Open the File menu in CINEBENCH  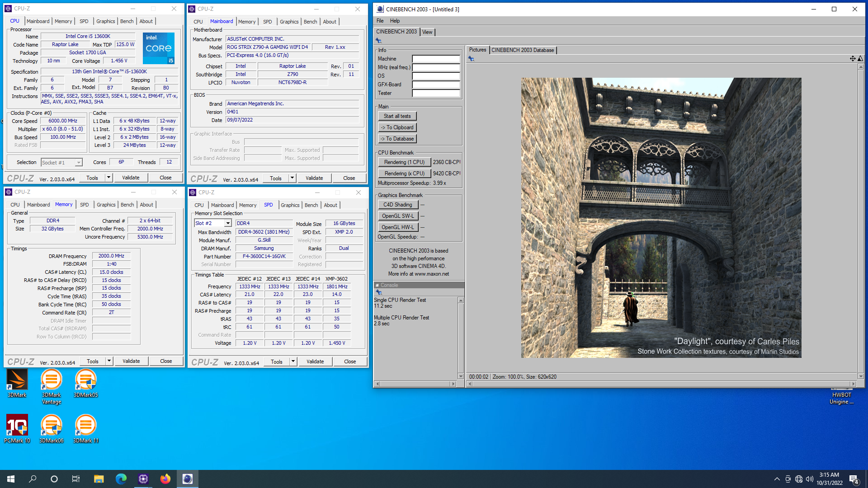(380, 21)
